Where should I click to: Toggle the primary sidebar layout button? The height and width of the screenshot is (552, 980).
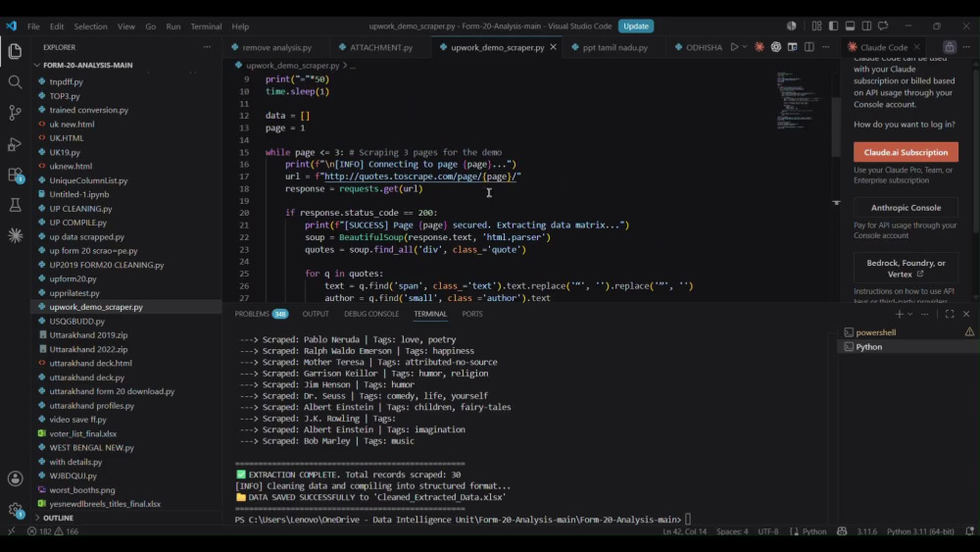pos(834,25)
